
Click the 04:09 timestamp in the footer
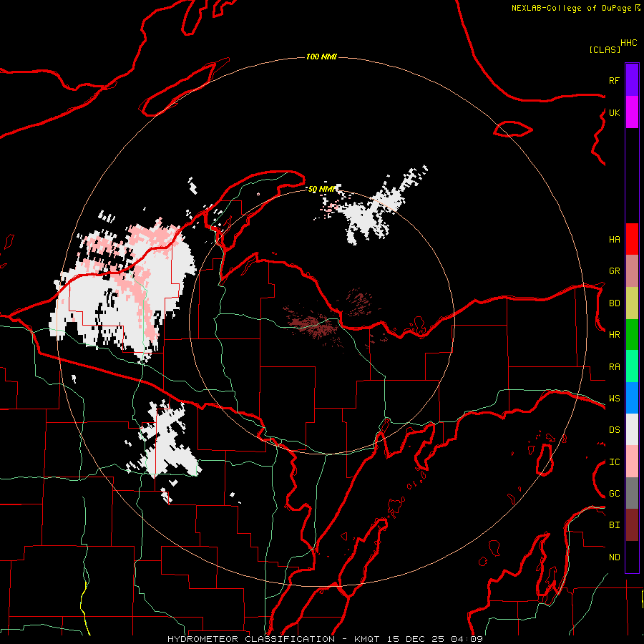pos(467,639)
